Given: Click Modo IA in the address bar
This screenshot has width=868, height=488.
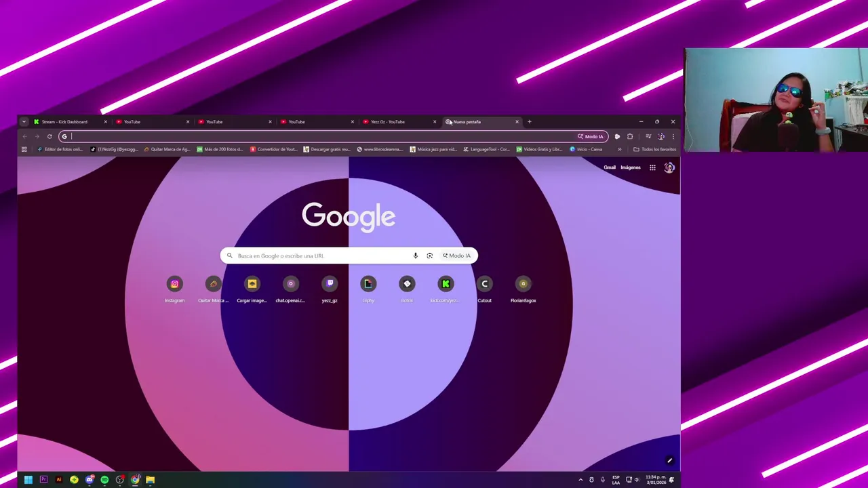Looking at the screenshot, I should 590,136.
